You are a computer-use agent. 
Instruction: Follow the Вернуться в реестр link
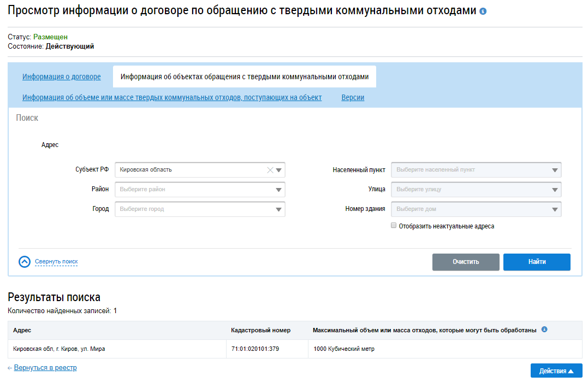(x=45, y=368)
